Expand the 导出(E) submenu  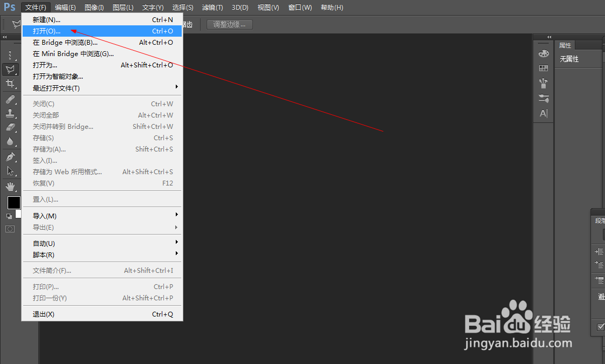click(x=102, y=228)
